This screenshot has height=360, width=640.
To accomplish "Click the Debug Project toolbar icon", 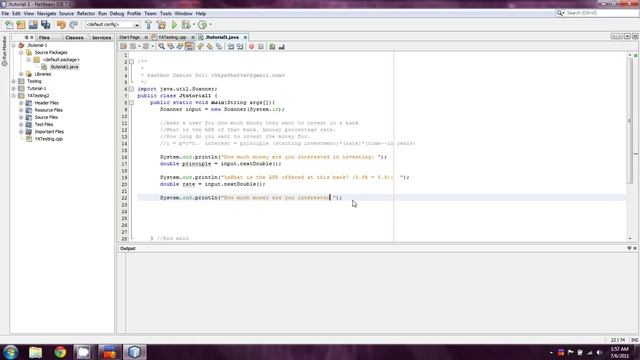I will pos(186,24).
